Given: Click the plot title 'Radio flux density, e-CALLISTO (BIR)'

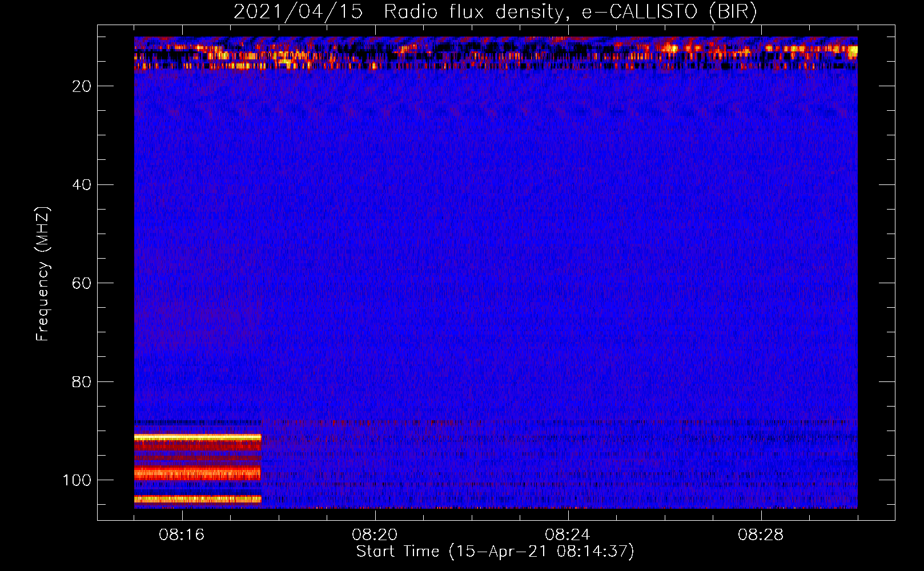Looking at the screenshot, I should coord(570,11).
